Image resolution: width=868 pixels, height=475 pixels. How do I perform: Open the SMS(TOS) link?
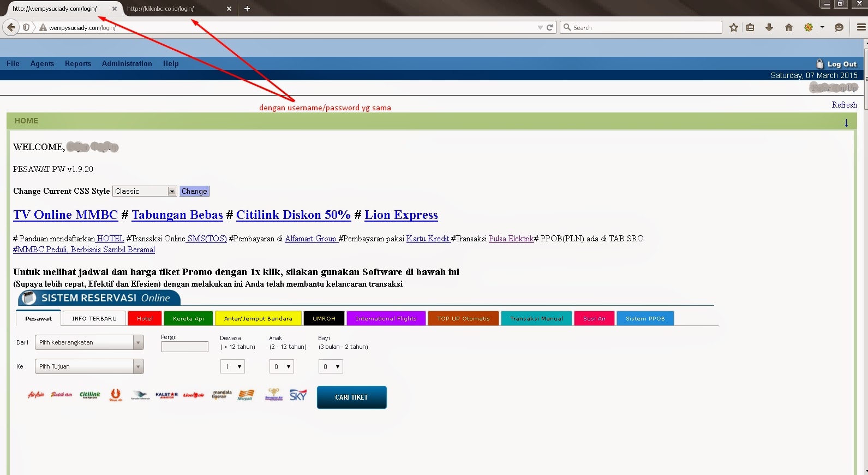pyautogui.click(x=206, y=239)
